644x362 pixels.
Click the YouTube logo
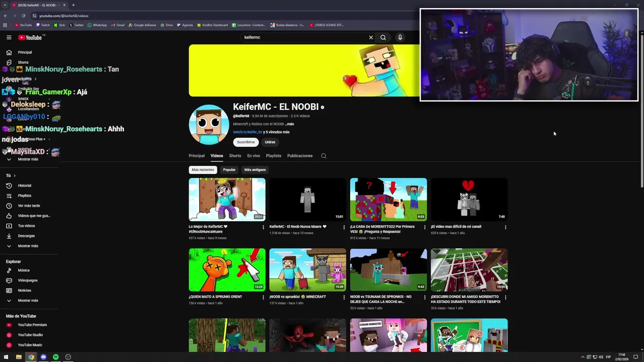point(30,37)
